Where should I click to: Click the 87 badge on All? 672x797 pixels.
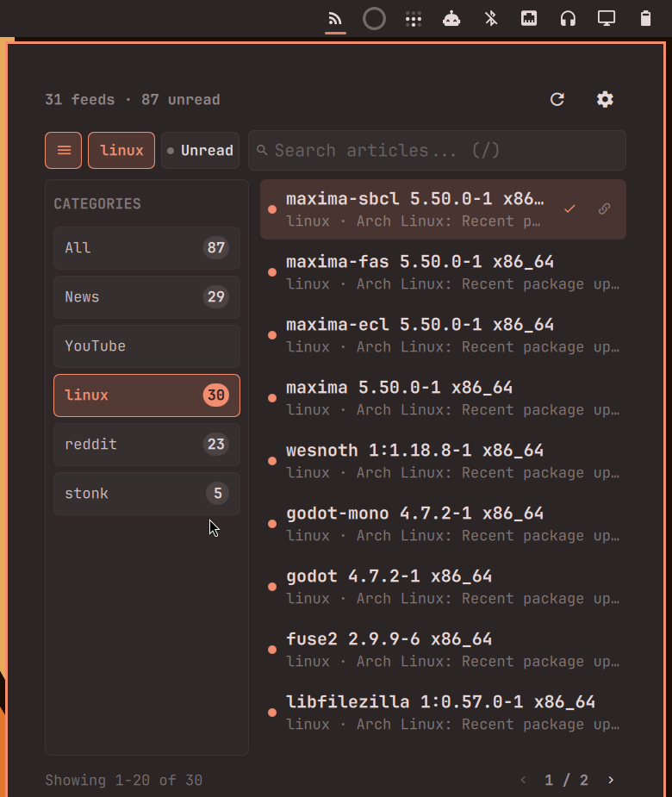point(216,248)
